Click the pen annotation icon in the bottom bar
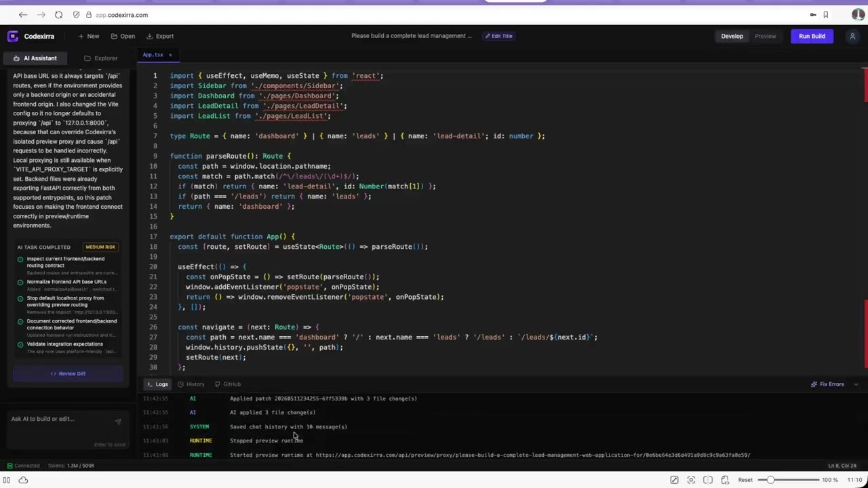Screen dimensions: 868x488 (x=674, y=480)
